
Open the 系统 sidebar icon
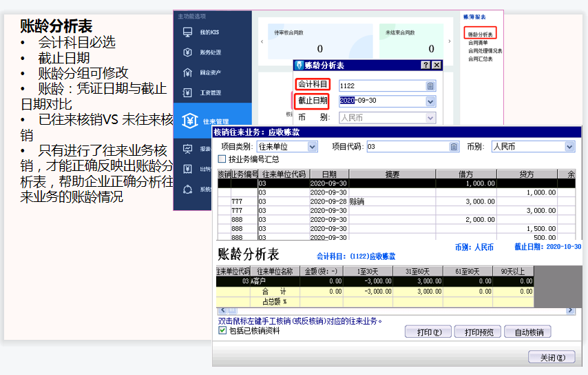(x=187, y=190)
